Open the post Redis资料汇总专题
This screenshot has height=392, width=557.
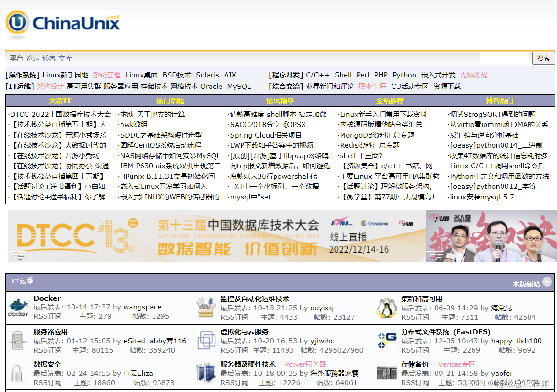click(x=369, y=145)
